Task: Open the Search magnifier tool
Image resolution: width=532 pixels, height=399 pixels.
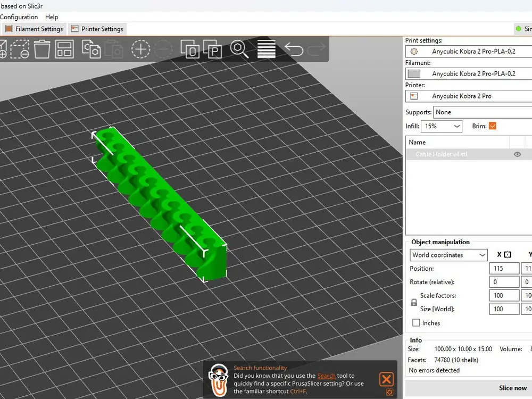Action: click(x=239, y=49)
